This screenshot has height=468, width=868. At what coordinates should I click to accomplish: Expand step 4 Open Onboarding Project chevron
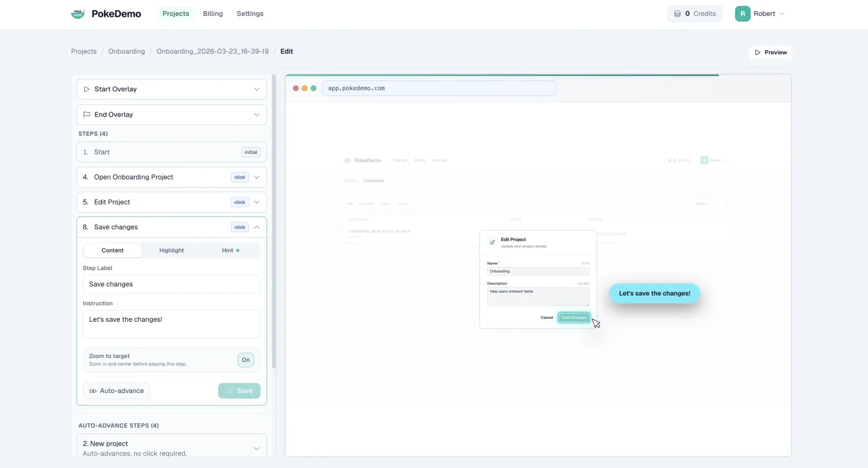coord(256,177)
